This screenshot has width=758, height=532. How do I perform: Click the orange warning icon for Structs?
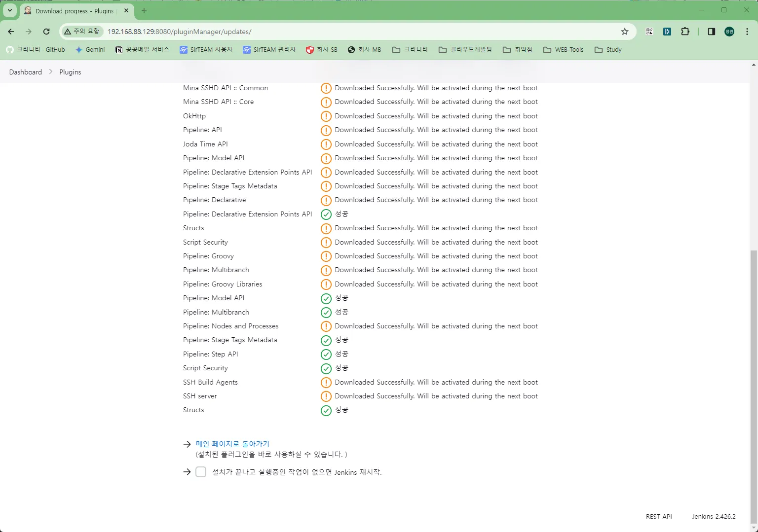tap(326, 228)
